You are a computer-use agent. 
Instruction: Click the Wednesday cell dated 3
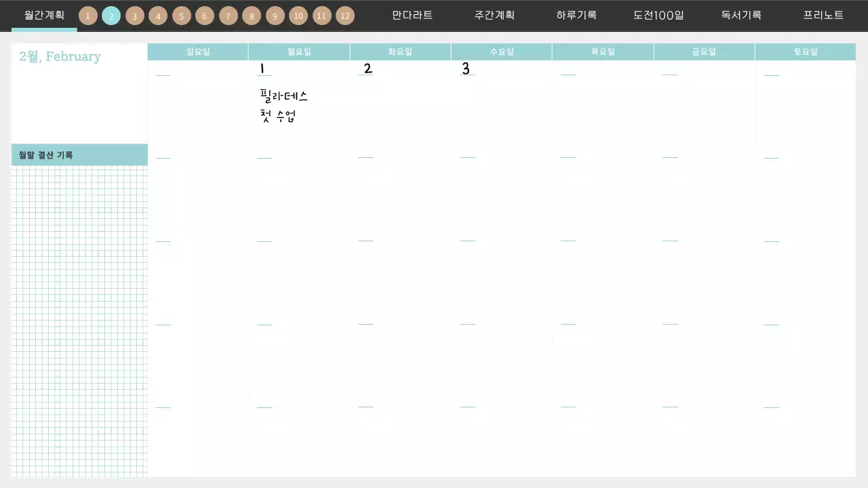[x=501, y=102]
